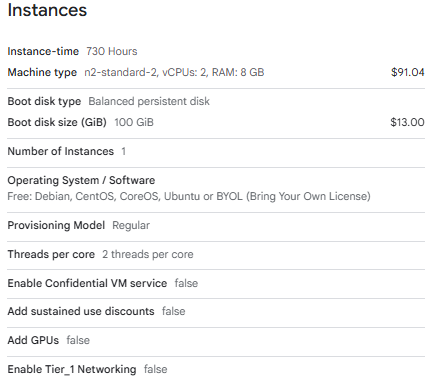446x382 pixels.
Task: Click Enable Confidential VM service label
Action: [87, 283]
